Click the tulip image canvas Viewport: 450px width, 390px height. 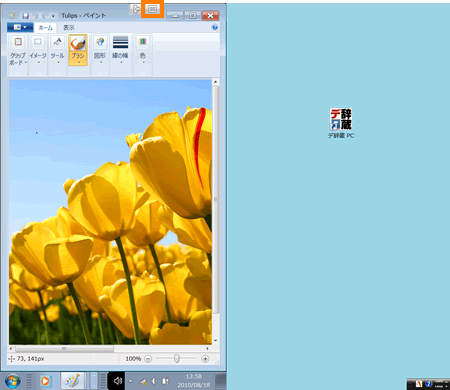110,212
